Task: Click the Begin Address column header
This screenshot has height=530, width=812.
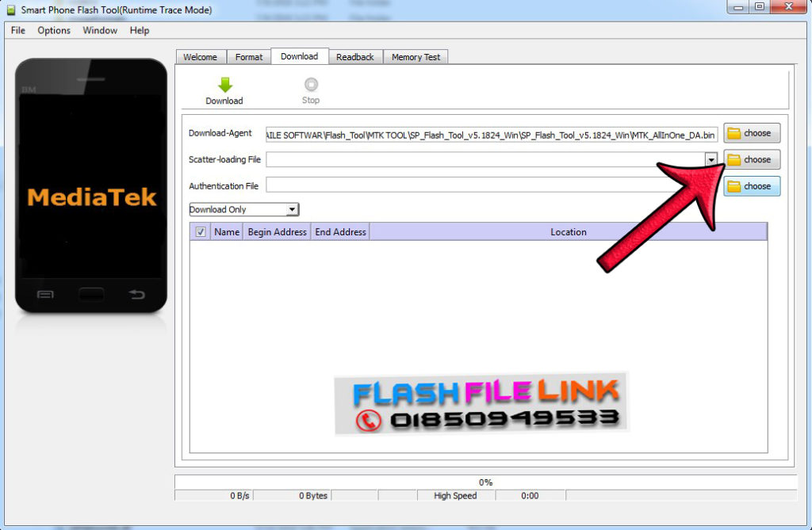Action: pos(277,232)
